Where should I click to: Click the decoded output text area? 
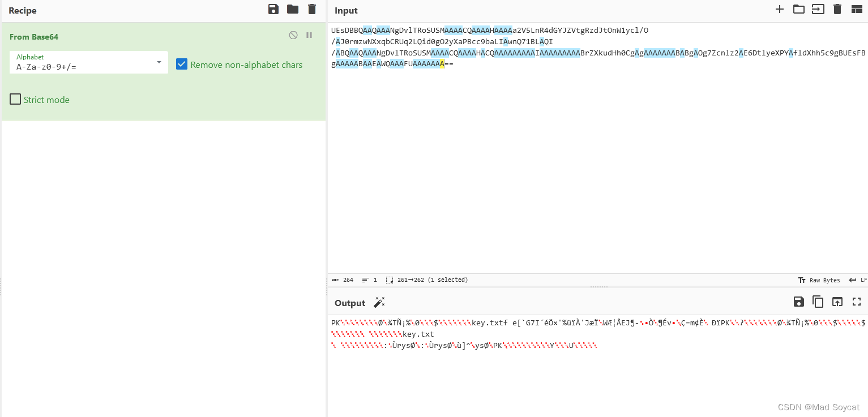[x=597, y=365]
